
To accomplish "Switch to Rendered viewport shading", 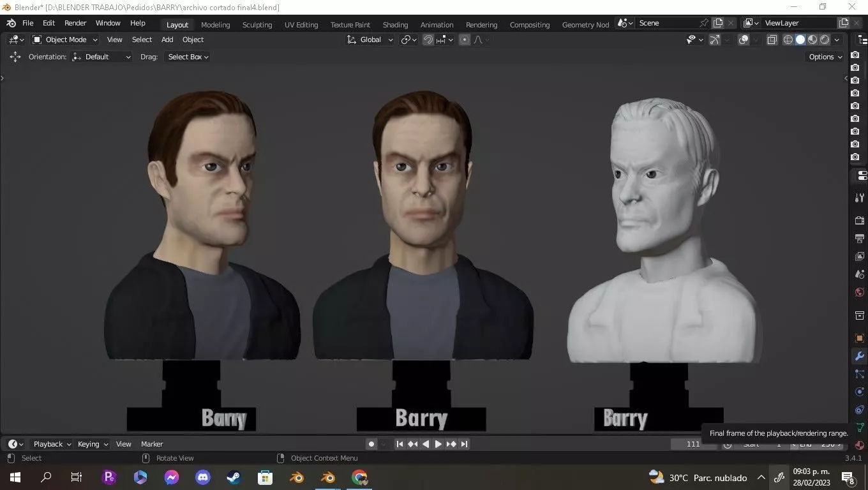I will [825, 40].
